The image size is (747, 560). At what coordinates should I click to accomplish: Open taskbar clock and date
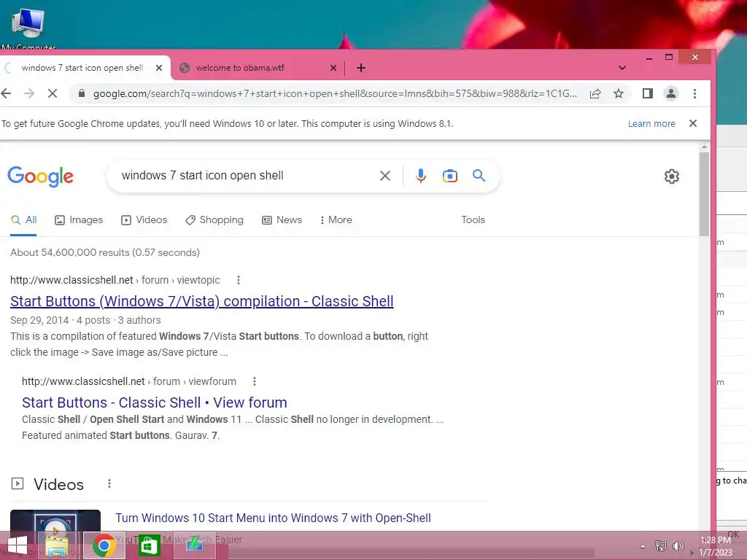[716, 546]
